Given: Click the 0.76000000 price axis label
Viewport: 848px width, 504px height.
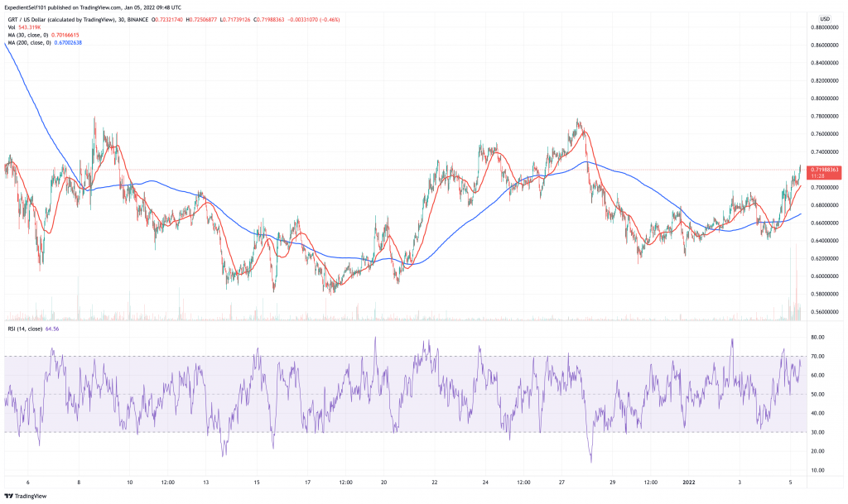Looking at the screenshot, I should click(824, 134).
